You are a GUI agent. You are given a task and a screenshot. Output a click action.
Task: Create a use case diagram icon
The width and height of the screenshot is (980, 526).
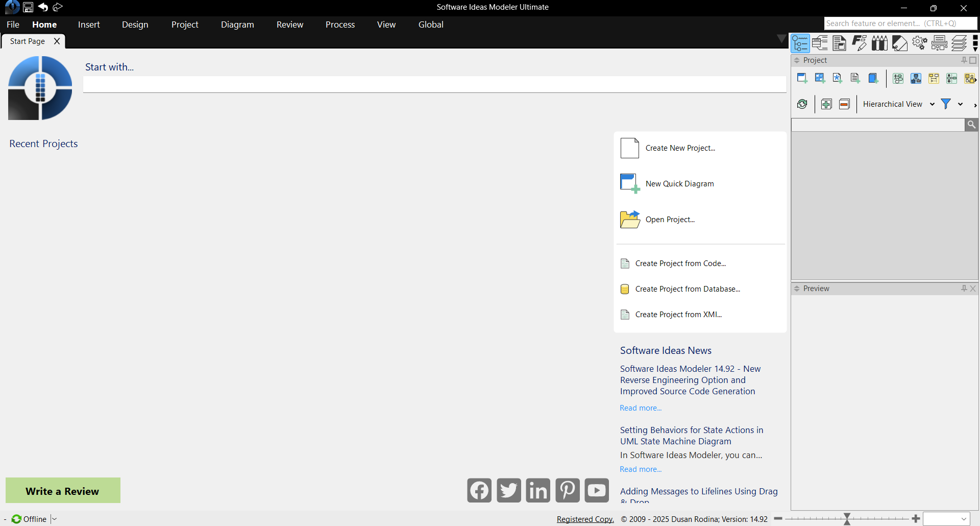(x=898, y=78)
